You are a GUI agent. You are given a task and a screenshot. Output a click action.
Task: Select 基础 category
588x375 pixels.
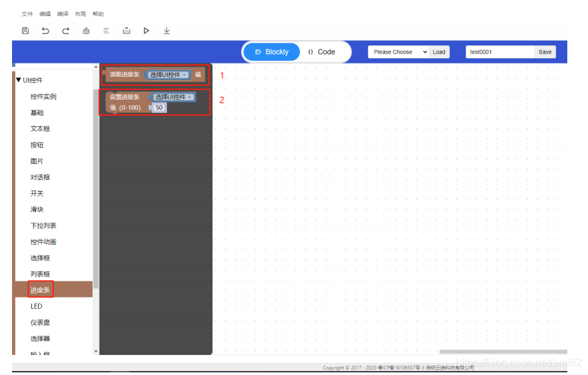point(37,112)
